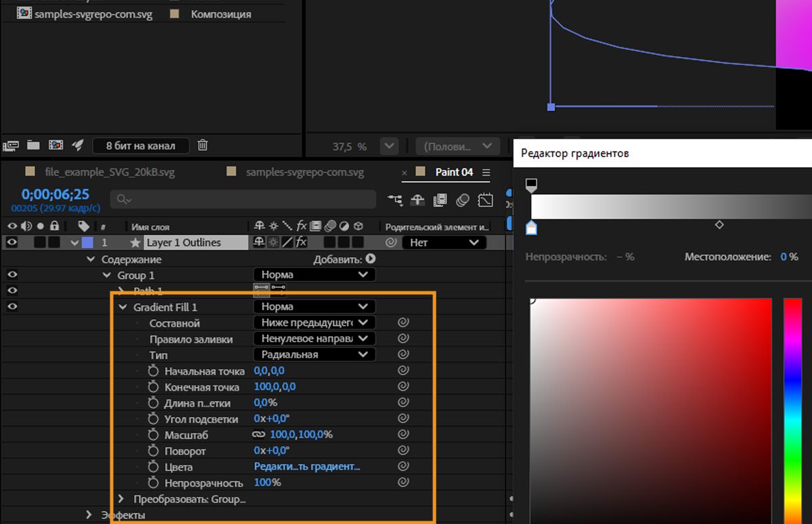
Task: Expand the Преобразовать: Group section
Action: [x=122, y=499]
